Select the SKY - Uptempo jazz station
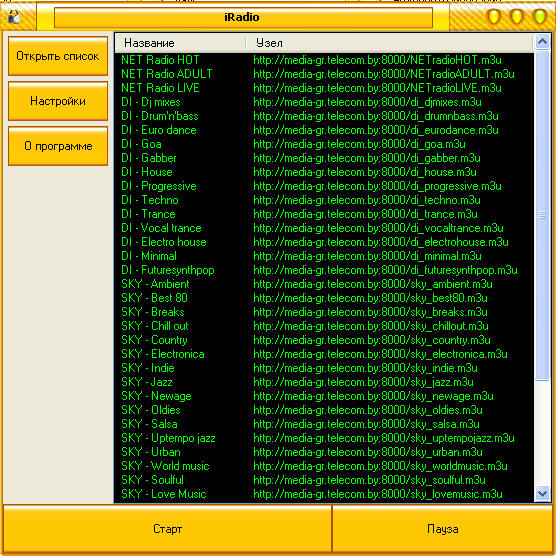Screen dimensions: 556x556 coord(168,438)
